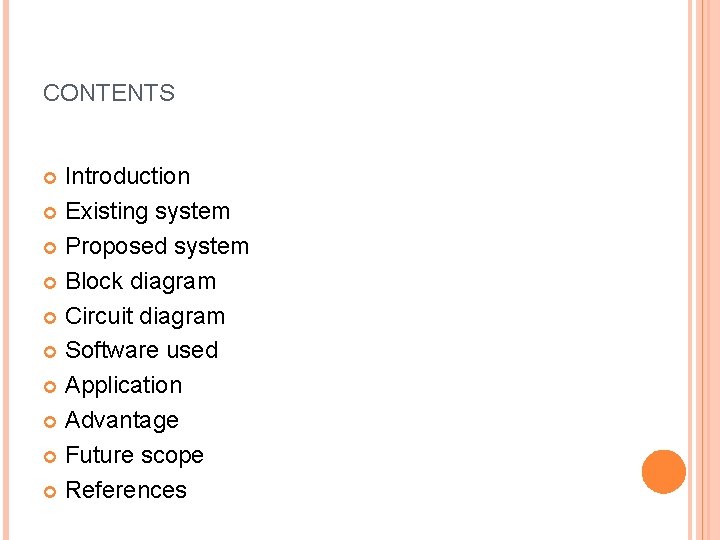The image size is (720, 540).
Task: Click the bullet ring next to References
Action: (50, 492)
